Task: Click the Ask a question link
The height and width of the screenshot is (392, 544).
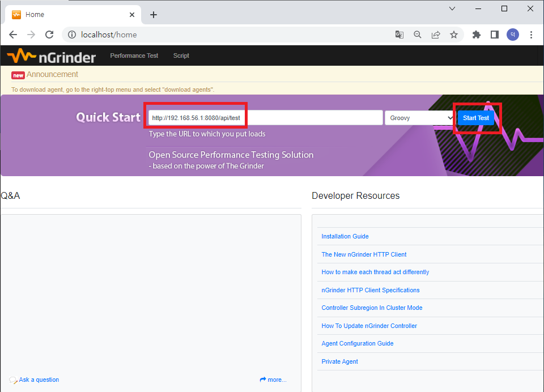Action: [x=39, y=380]
